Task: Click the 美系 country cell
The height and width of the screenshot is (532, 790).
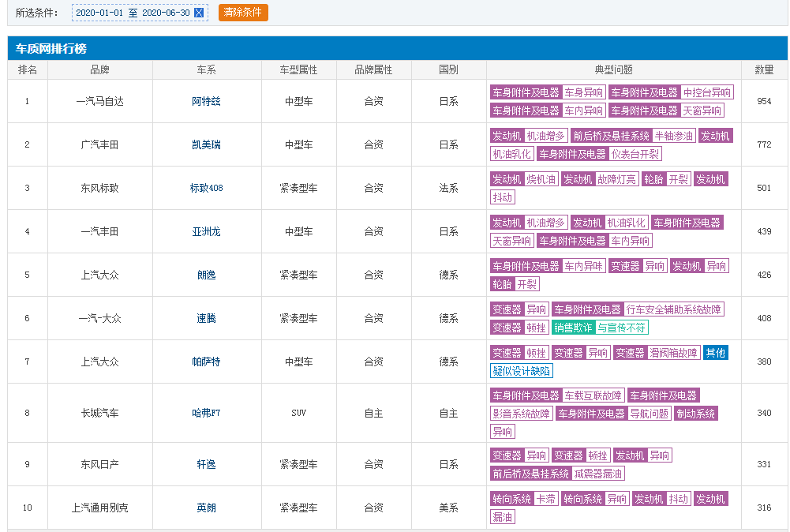Action: (x=448, y=508)
